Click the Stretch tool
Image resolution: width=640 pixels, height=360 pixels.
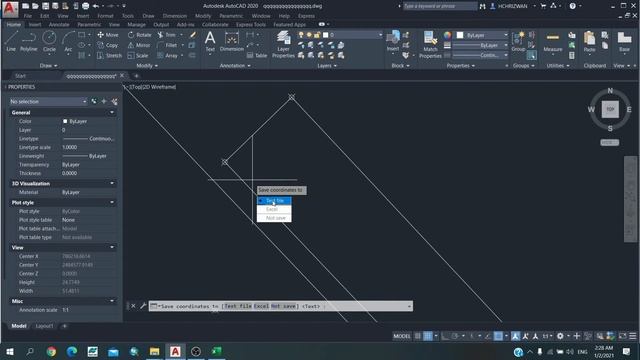[x=109, y=56]
